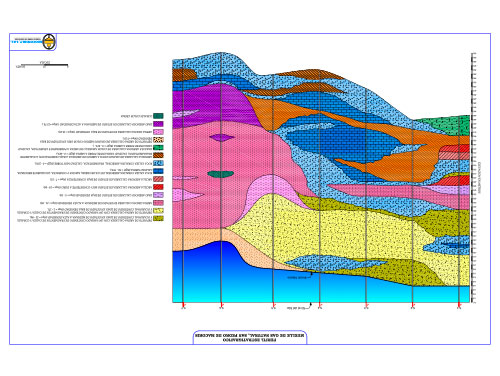Select the light yellow legend swatch
This screenshot has width=500, height=376.
158,211
